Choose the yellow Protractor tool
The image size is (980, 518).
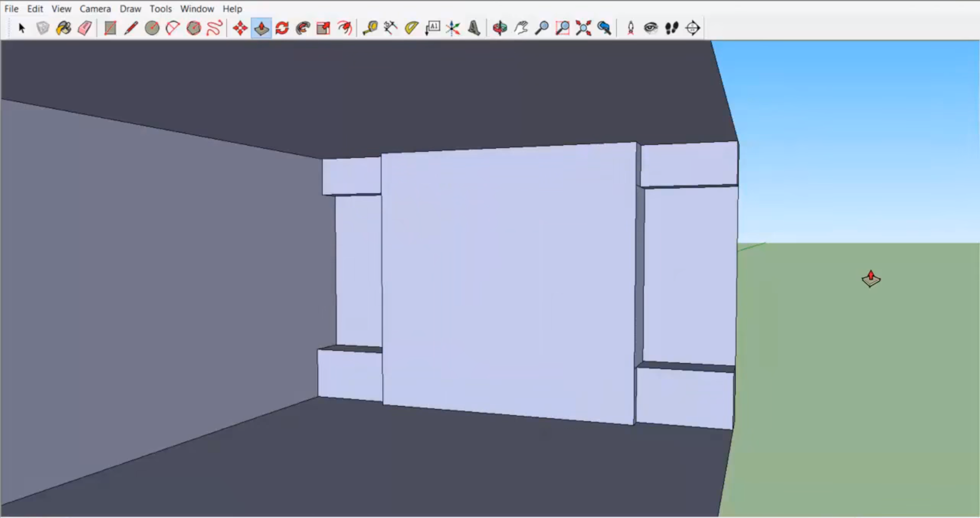click(412, 28)
